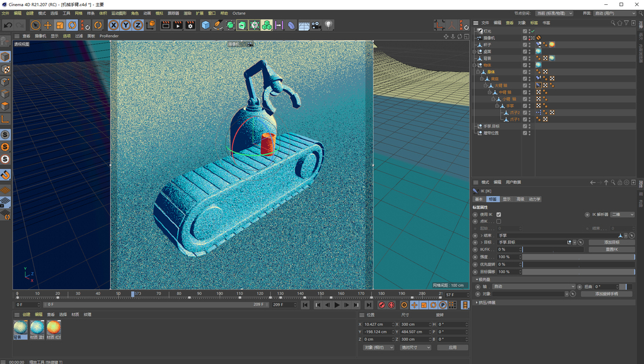The image size is (644, 364).
Task: Open the viewport ProRender menu
Action: [109, 36]
